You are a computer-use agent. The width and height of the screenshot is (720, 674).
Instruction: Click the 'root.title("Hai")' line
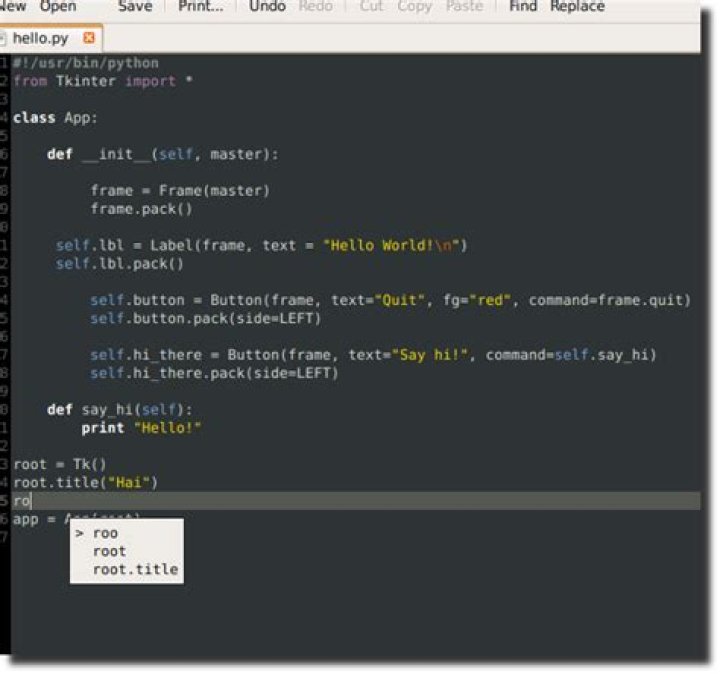85,483
